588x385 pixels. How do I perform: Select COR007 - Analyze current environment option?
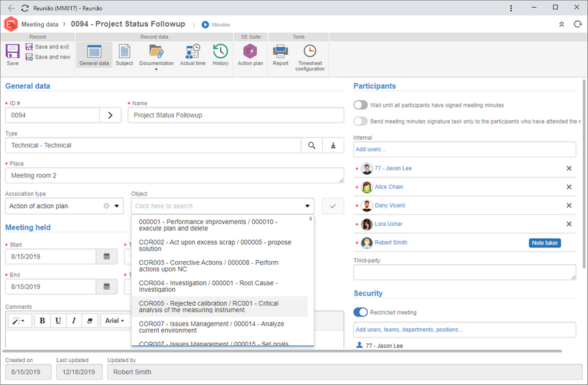(x=220, y=327)
